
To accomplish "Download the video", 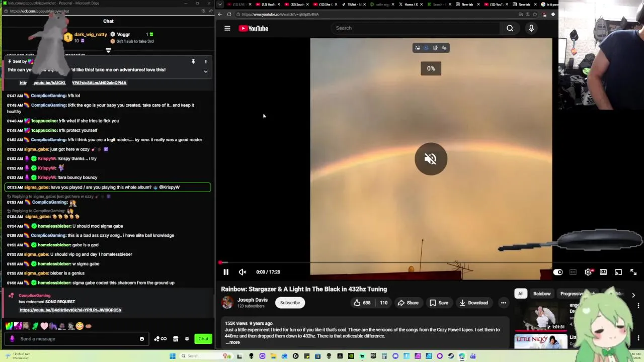I will click(473, 303).
